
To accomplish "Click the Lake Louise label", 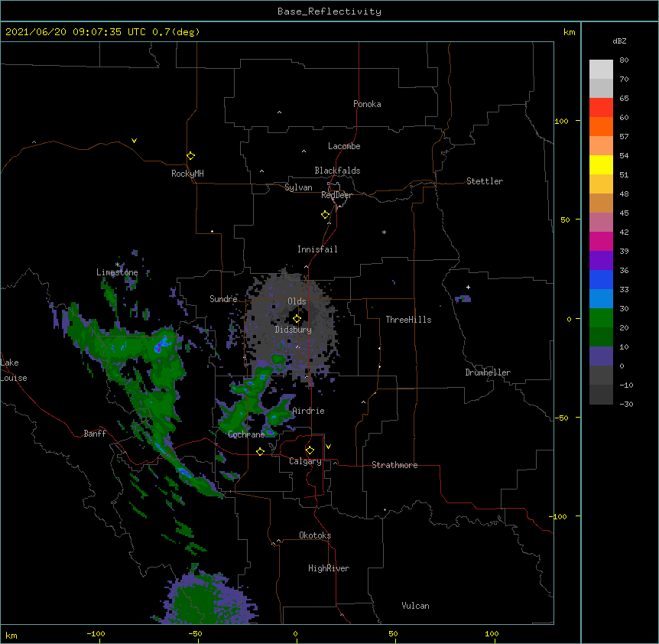I will 14,370.
